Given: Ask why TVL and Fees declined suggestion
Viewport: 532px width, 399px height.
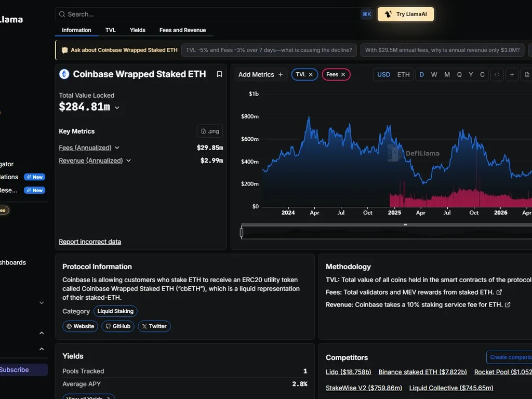Looking at the screenshot, I should pos(269,50).
